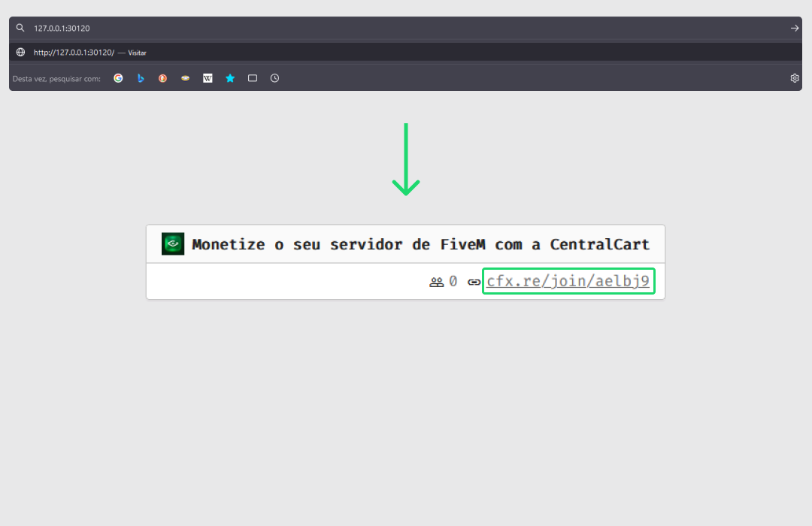Open the cfx.re/join/aelbj9 link
Viewport: 812px width, 526px height.
pyautogui.click(x=568, y=281)
